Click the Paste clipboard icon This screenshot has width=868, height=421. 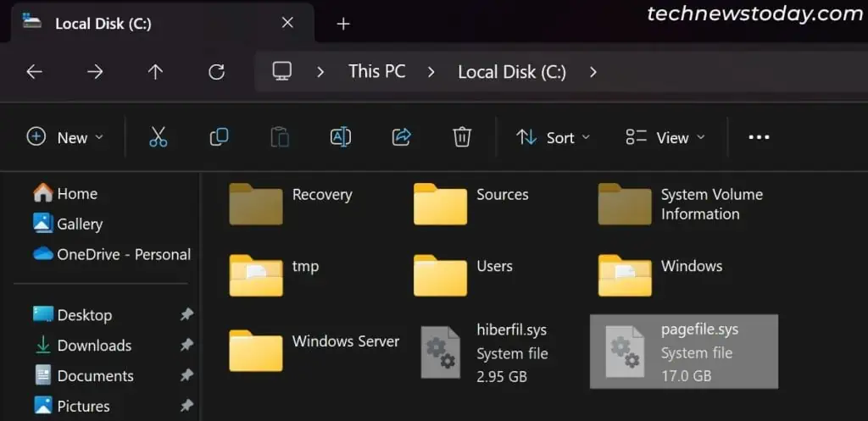tap(280, 136)
